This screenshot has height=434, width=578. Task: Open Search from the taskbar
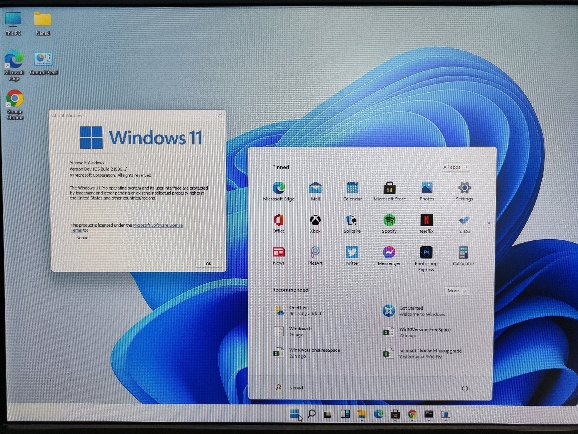click(x=311, y=414)
